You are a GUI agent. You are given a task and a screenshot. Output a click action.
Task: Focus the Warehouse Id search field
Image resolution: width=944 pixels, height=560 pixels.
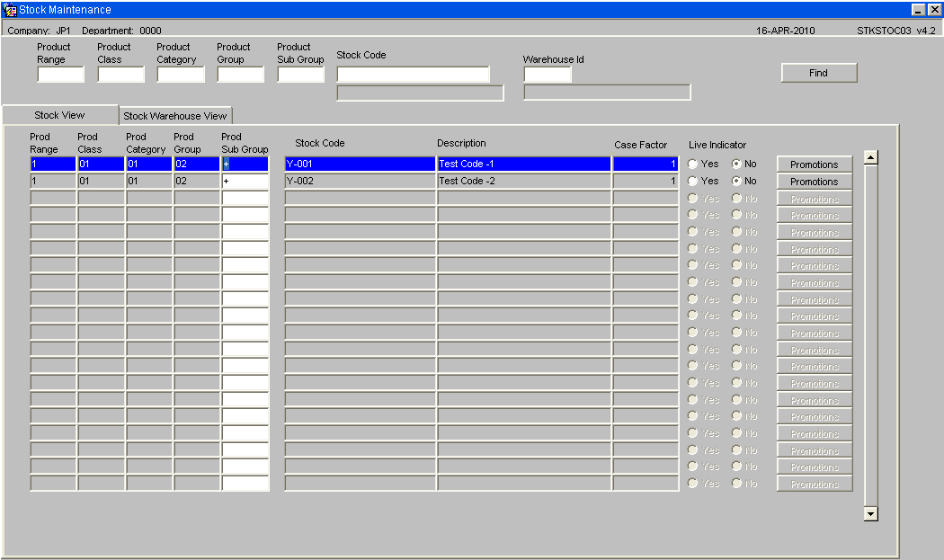click(x=548, y=74)
